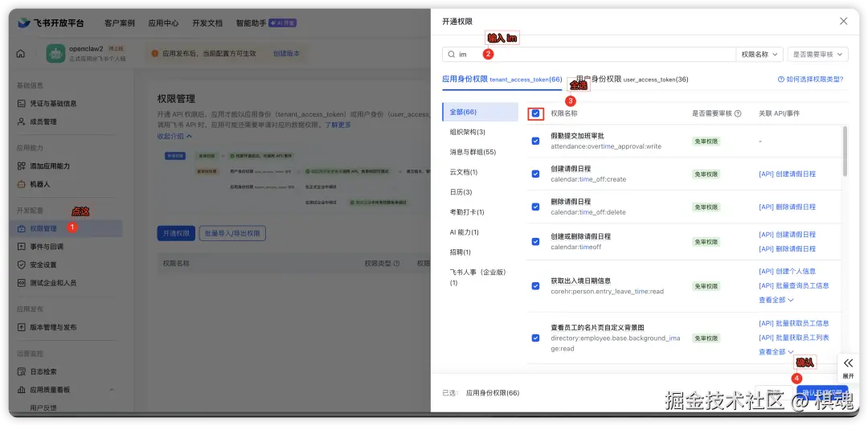Open [API] 创建个人信息 link
868x426 pixels.
point(787,272)
